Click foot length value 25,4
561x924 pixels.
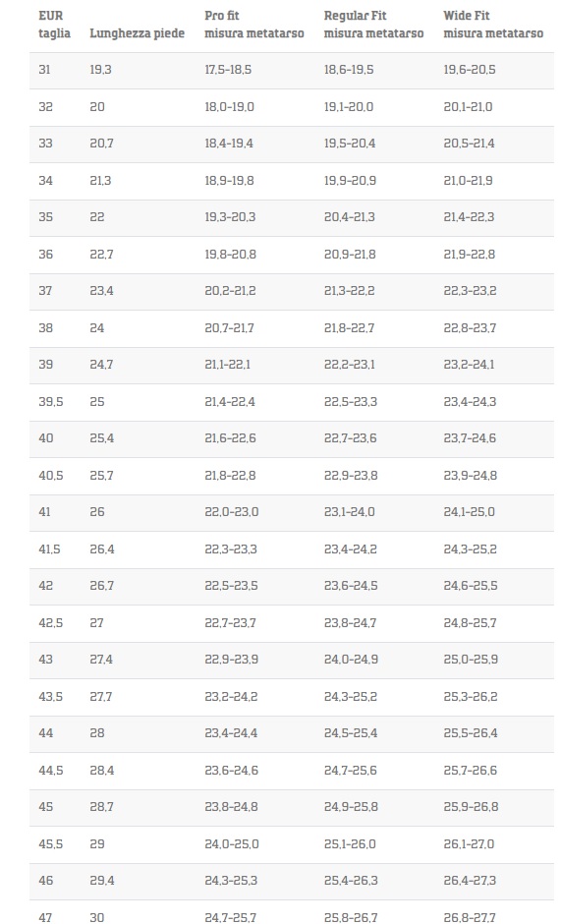tap(102, 438)
